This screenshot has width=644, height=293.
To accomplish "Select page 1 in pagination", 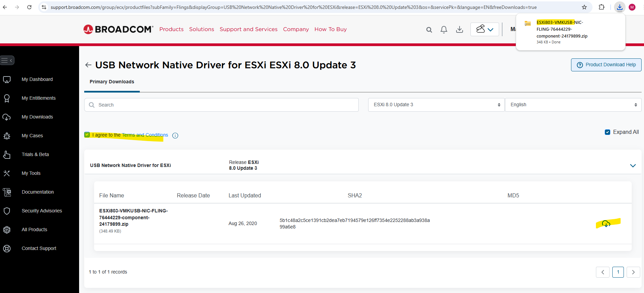I will (618, 272).
